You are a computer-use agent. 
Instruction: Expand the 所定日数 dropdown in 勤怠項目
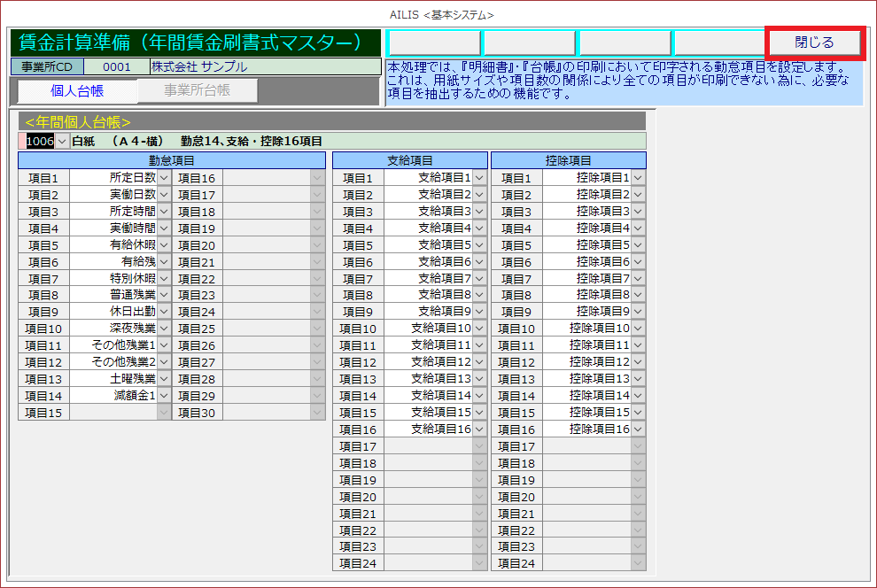click(164, 178)
